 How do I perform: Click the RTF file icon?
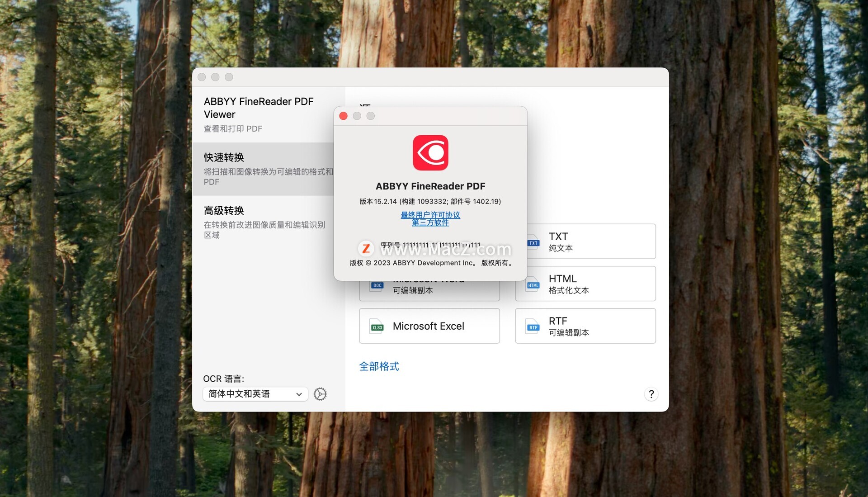533,327
